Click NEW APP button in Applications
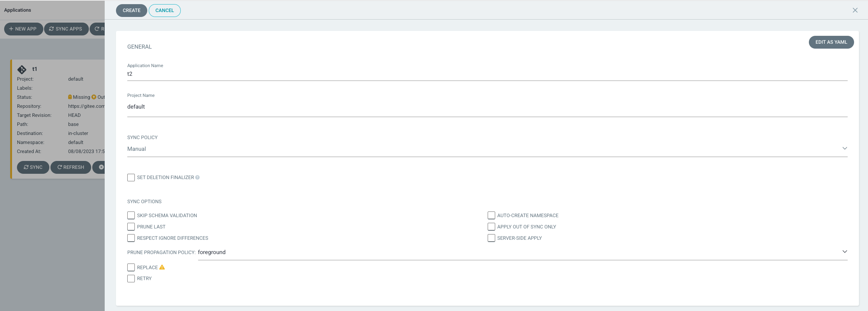868x311 pixels. 23,29
